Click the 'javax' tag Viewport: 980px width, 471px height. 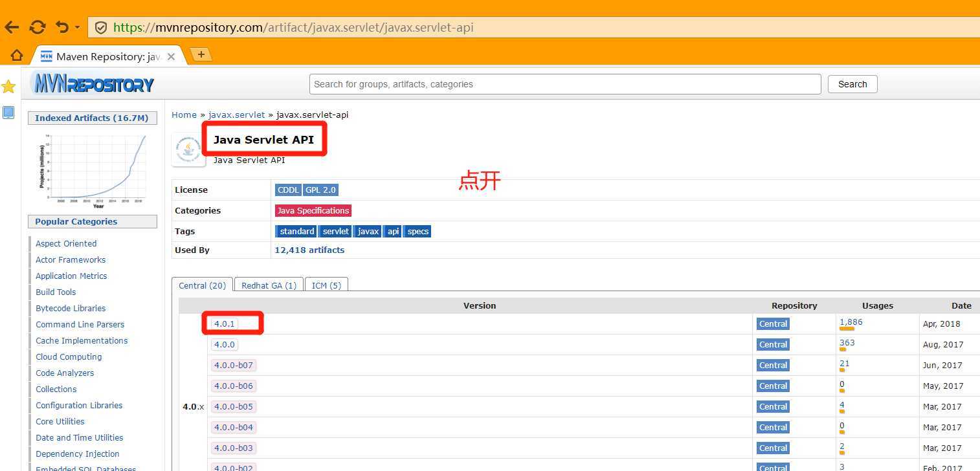coord(368,232)
